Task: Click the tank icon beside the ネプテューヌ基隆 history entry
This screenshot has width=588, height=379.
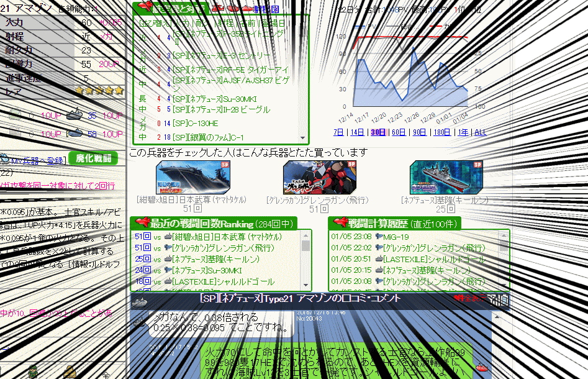Action: (x=378, y=270)
